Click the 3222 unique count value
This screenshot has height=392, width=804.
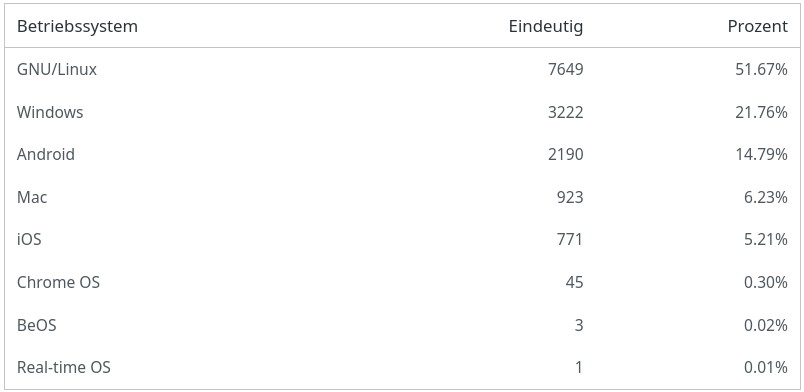coord(566,112)
